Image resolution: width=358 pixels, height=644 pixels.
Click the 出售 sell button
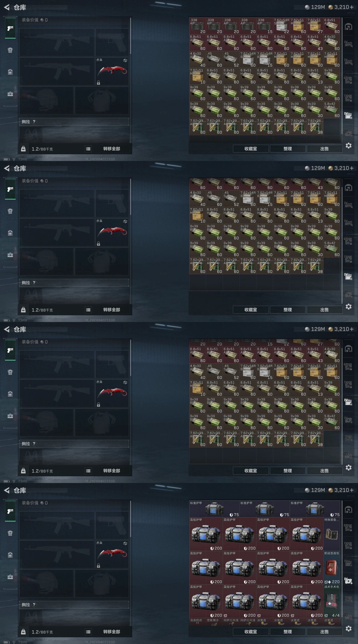324,149
